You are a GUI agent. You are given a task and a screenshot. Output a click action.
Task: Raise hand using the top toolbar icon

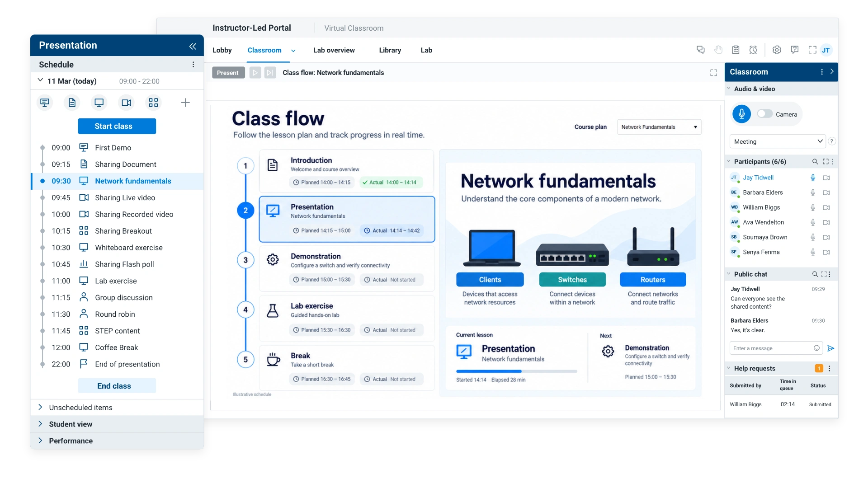[718, 50]
